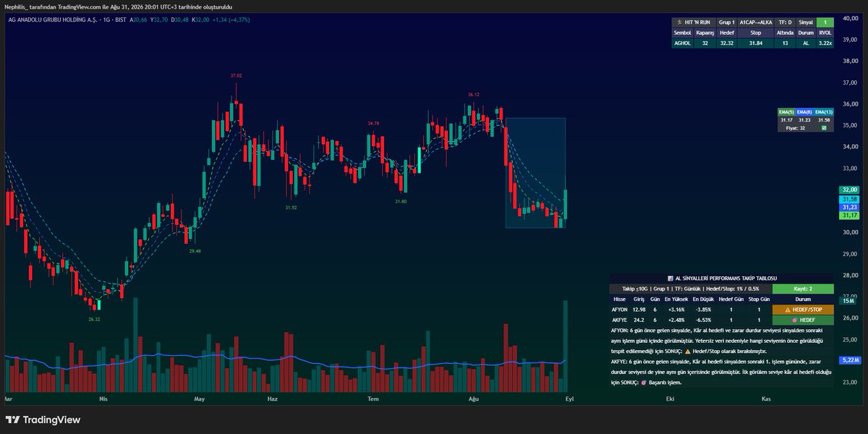Click the target icon before Başarılı işlem
Image resolution: width=868 pixels, height=434 pixels.
point(644,382)
